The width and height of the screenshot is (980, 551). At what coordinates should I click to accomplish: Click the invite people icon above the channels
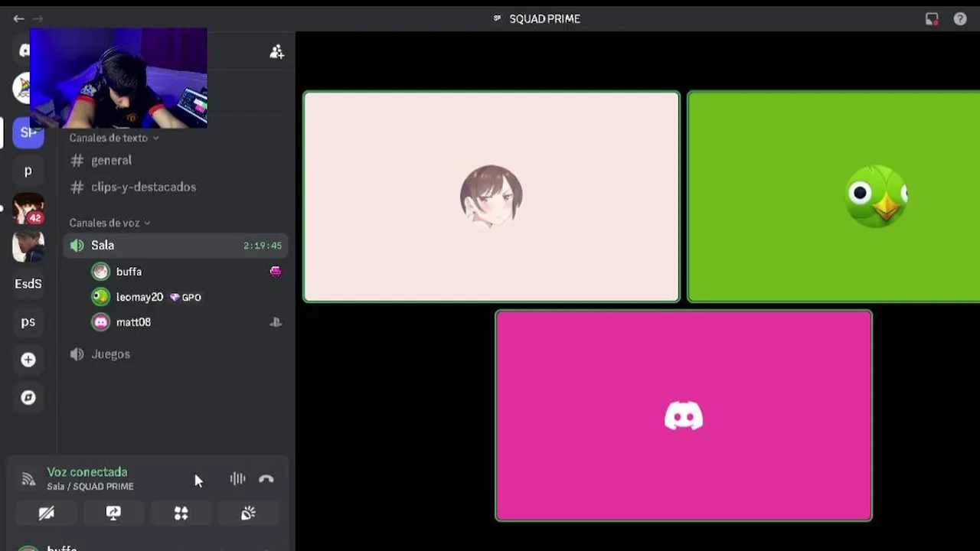[x=276, y=52]
